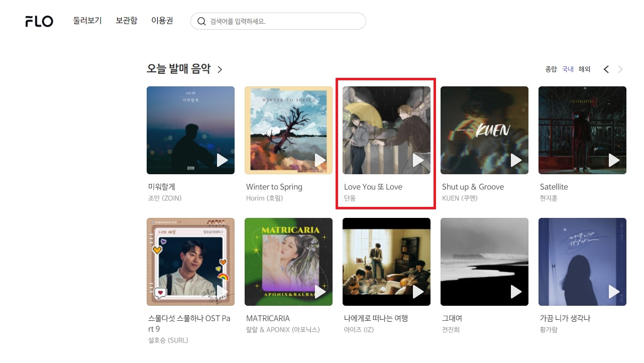Play the MATRICARIA album
Image resolution: width=644 pixels, height=363 pixels.
coord(320,292)
